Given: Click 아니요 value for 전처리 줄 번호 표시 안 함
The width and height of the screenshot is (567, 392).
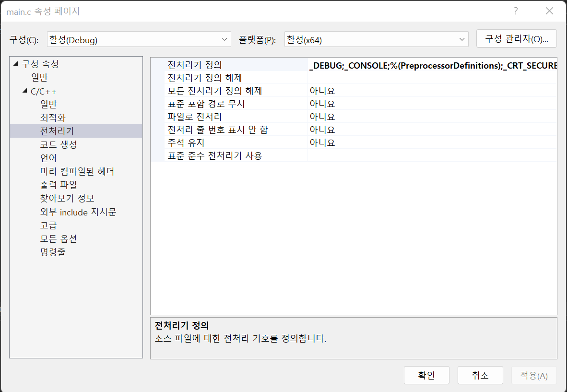Looking at the screenshot, I should point(322,130).
